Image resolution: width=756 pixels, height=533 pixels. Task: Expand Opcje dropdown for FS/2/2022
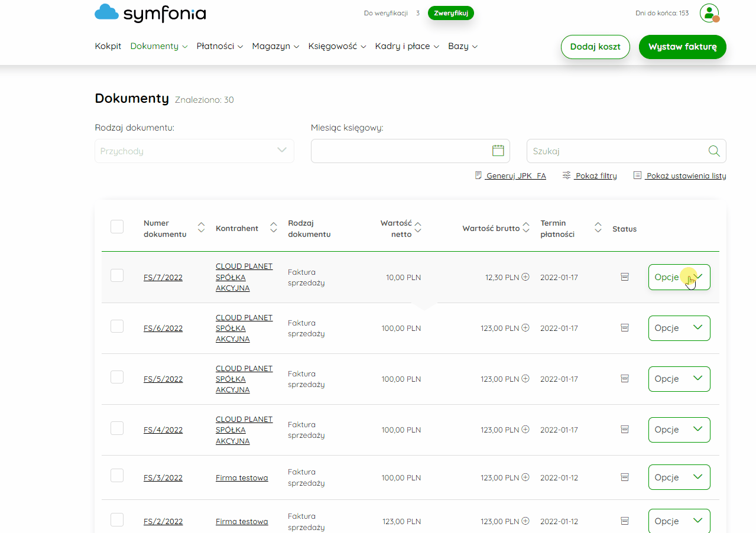point(679,521)
